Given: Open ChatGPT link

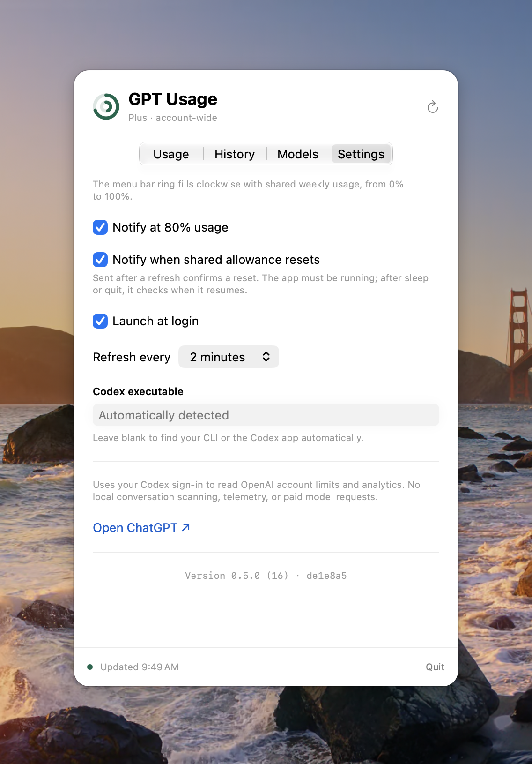Looking at the screenshot, I should pyautogui.click(x=141, y=528).
